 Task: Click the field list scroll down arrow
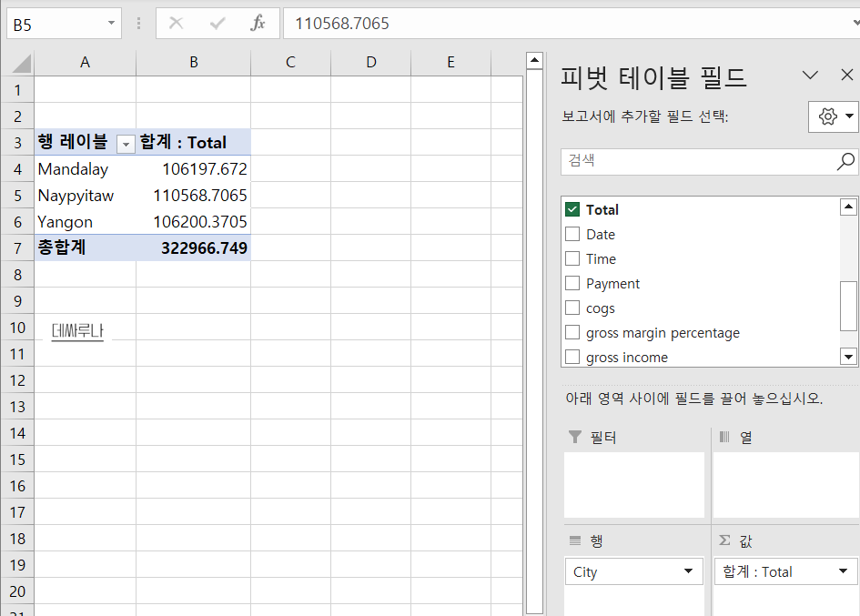click(848, 357)
